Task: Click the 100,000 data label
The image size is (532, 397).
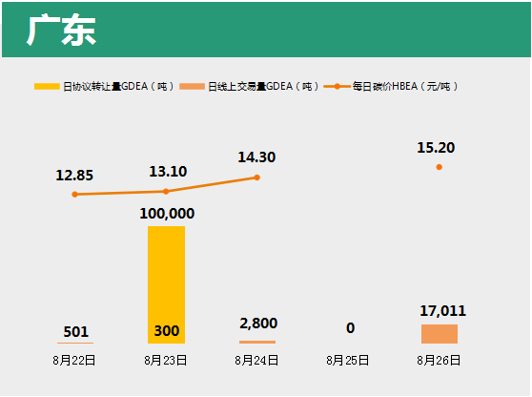Action: [167, 214]
